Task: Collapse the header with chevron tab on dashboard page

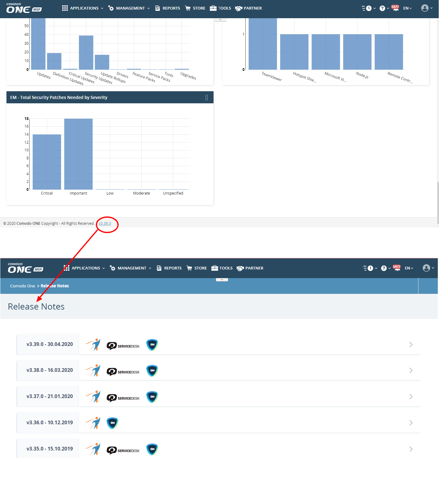Action: [220, 20]
